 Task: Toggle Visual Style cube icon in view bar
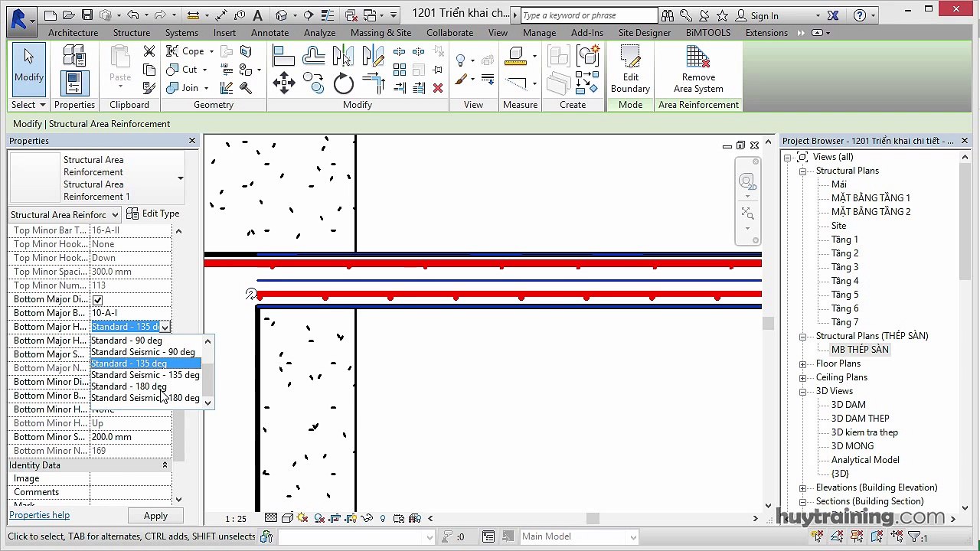coord(287,518)
